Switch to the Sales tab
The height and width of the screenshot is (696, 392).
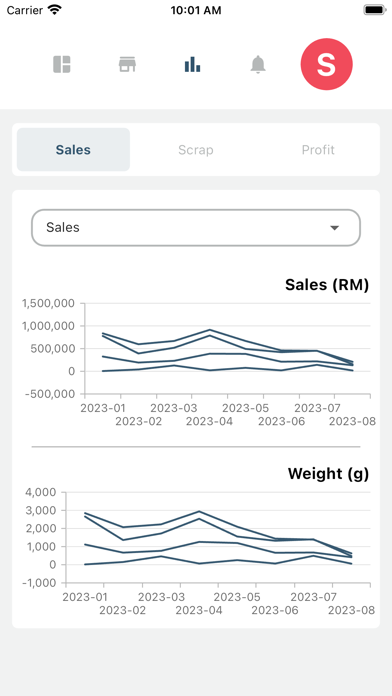(x=73, y=150)
